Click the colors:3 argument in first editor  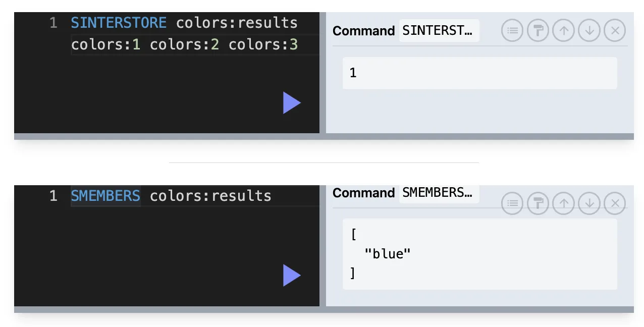click(x=263, y=45)
